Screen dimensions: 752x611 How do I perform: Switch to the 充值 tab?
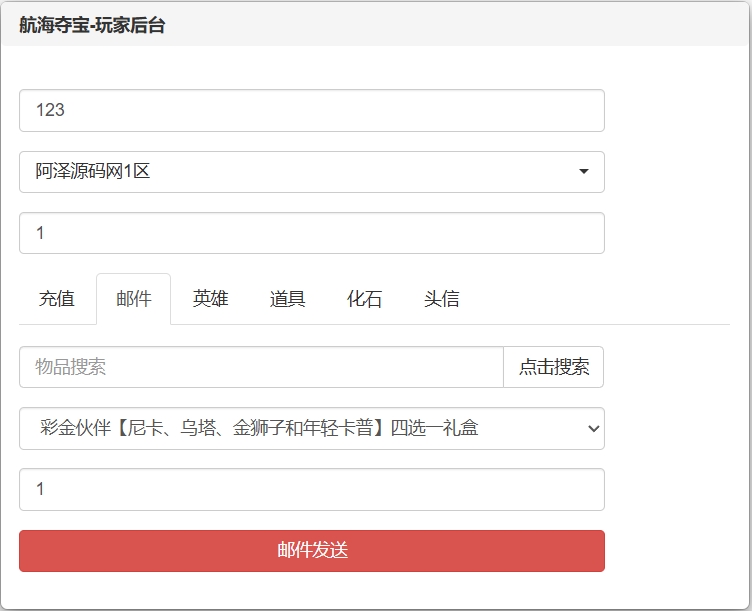tap(57, 299)
